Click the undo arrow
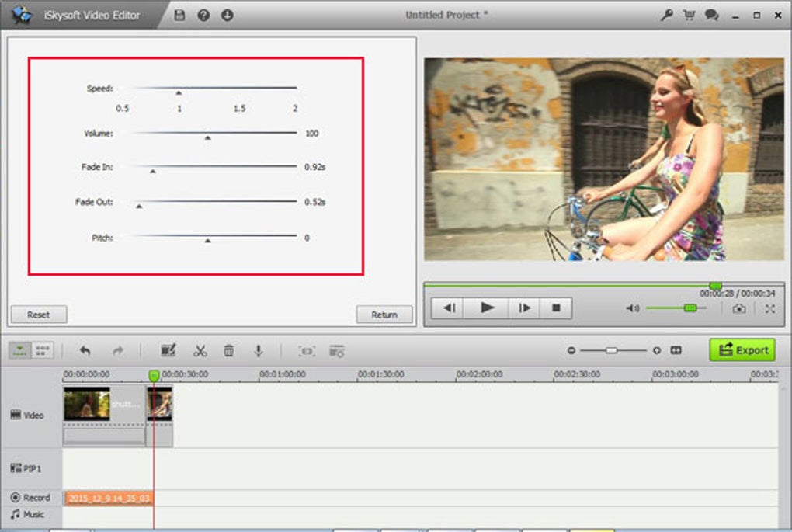792x532 pixels. tap(85, 350)
